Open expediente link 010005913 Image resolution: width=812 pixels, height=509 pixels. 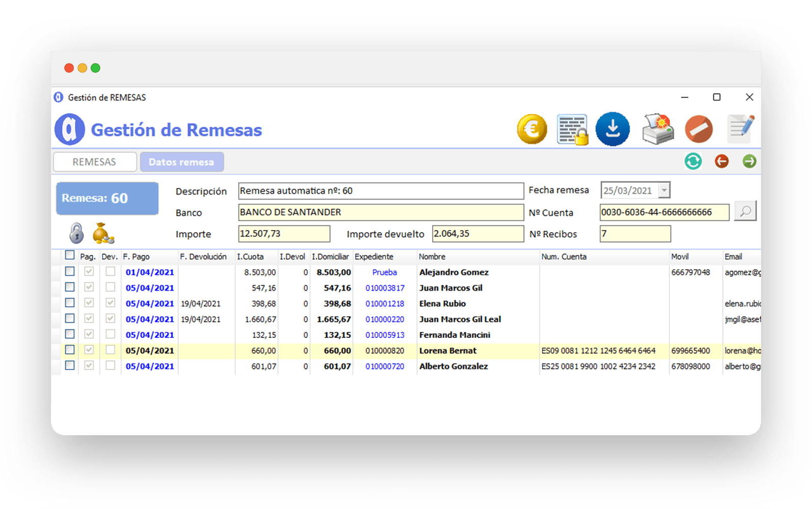(385, 335)
